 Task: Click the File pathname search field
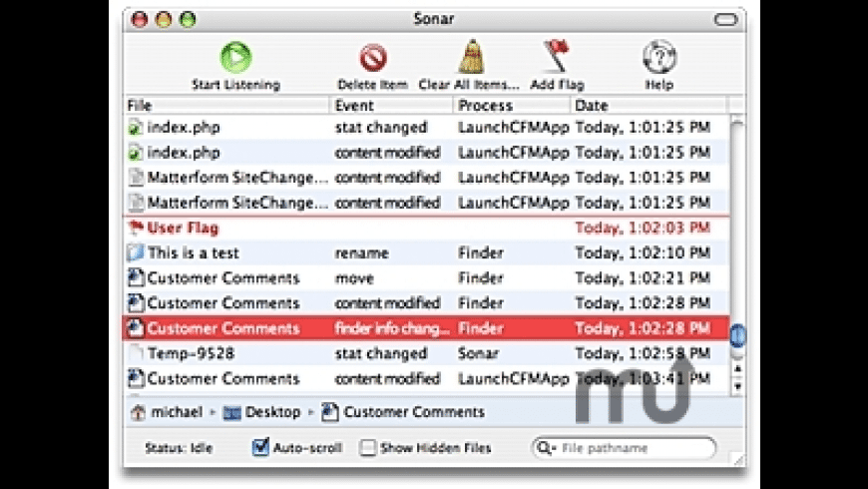click(x=625, y=447)
